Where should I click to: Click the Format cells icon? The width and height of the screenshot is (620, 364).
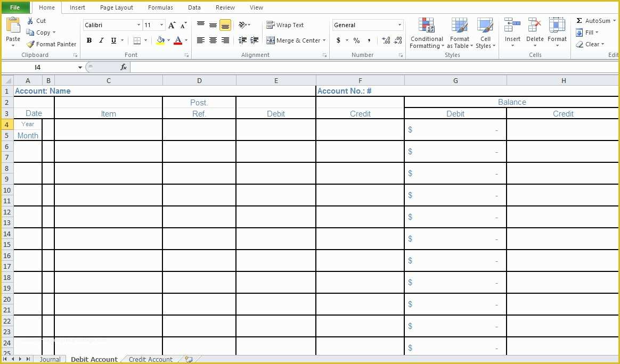coord(557,26)
